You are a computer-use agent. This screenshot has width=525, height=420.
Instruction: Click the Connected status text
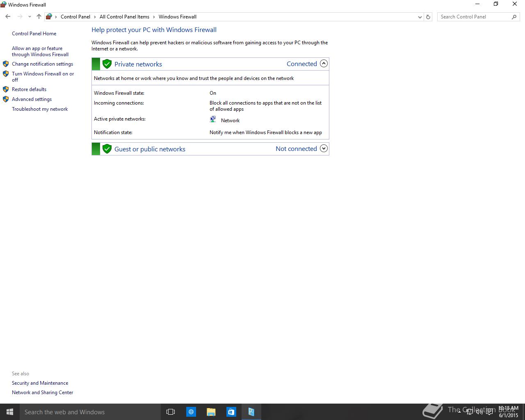pyautogui.click(x=302, y=64)
